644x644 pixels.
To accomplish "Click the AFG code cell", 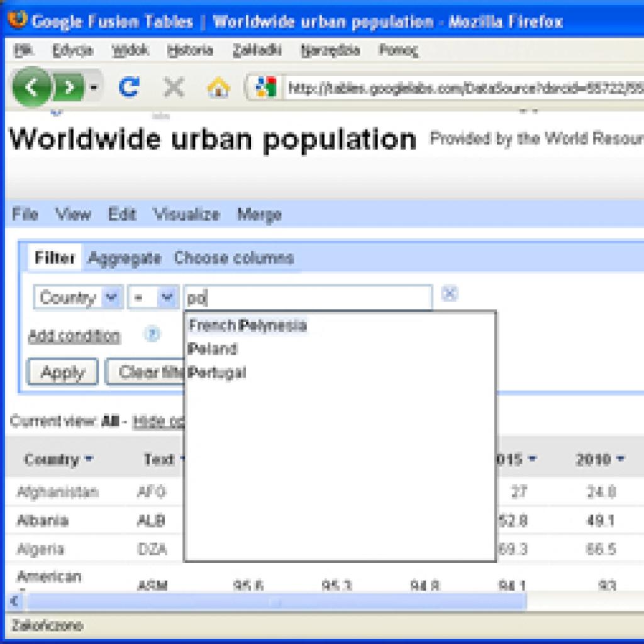I will (x=151, y=492).
